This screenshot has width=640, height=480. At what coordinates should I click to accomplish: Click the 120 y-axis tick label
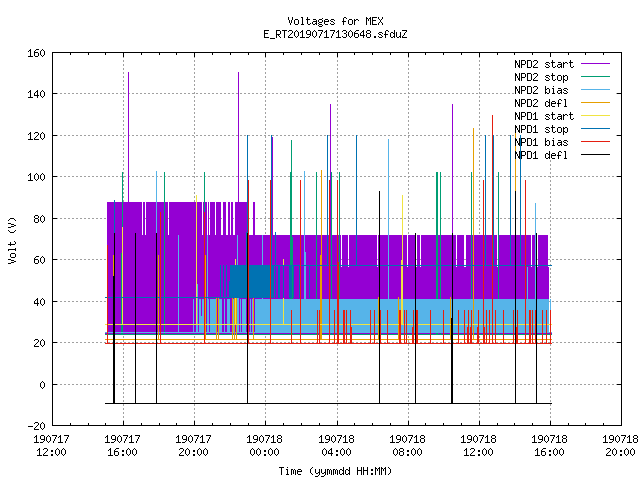(36, 136)
